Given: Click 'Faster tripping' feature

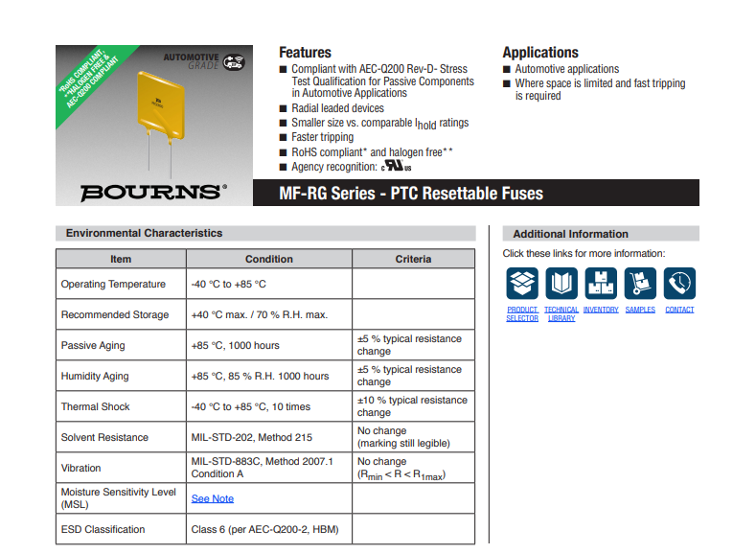Looking at the screenshot, I should (x=322, y=137).
